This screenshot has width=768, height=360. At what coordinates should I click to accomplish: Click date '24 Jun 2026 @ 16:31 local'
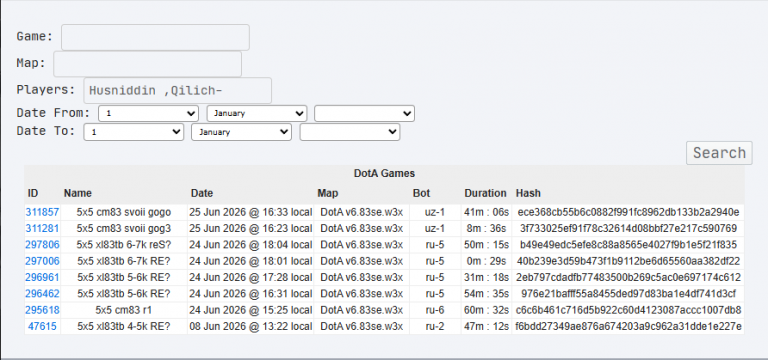pyautogui.click(x=250, y=293)
